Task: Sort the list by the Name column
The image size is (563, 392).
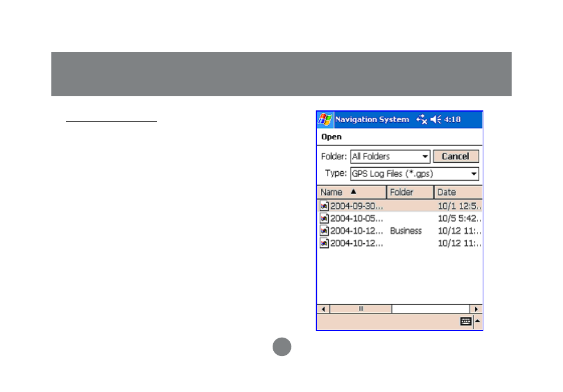Action: [x=352, y=192]
